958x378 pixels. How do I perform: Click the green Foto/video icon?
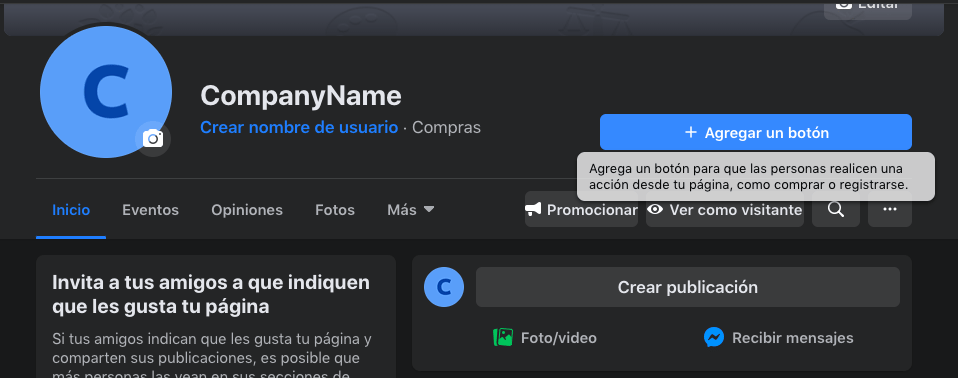point(503,337)
